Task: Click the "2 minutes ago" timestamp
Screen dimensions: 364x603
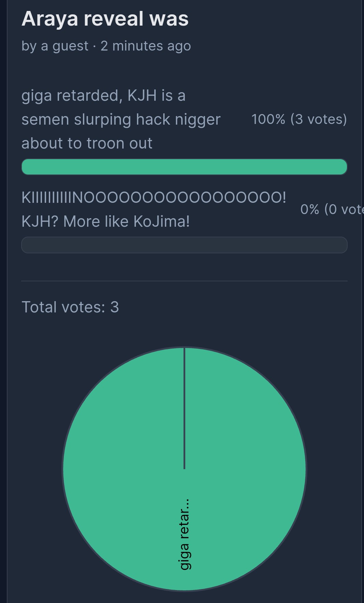Action: point(146,46)
